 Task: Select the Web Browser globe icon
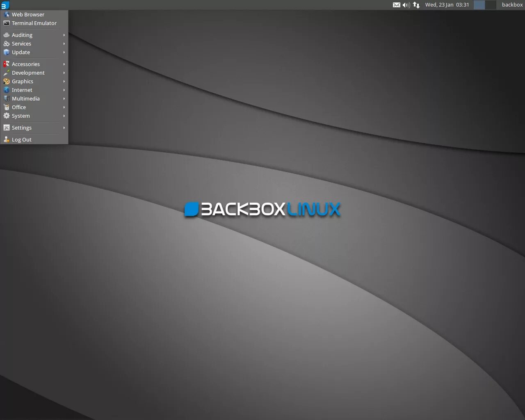click(x=6, y=14)
